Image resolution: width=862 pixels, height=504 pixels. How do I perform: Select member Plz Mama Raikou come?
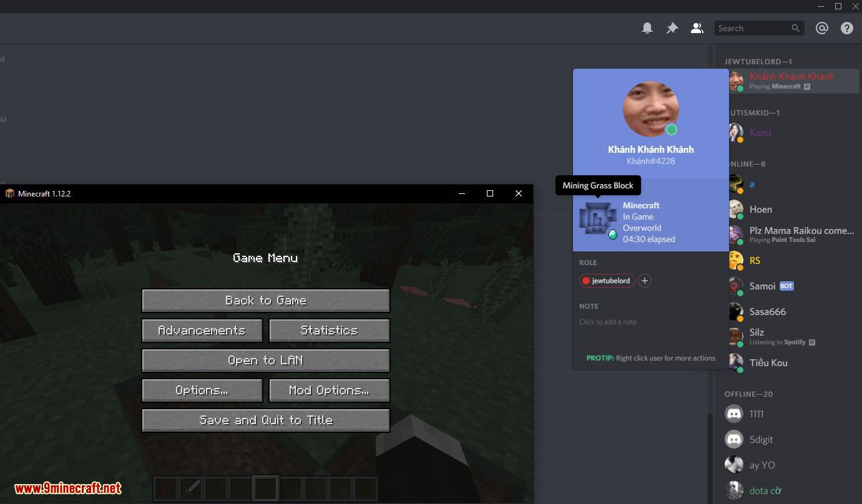pos(790,235)
